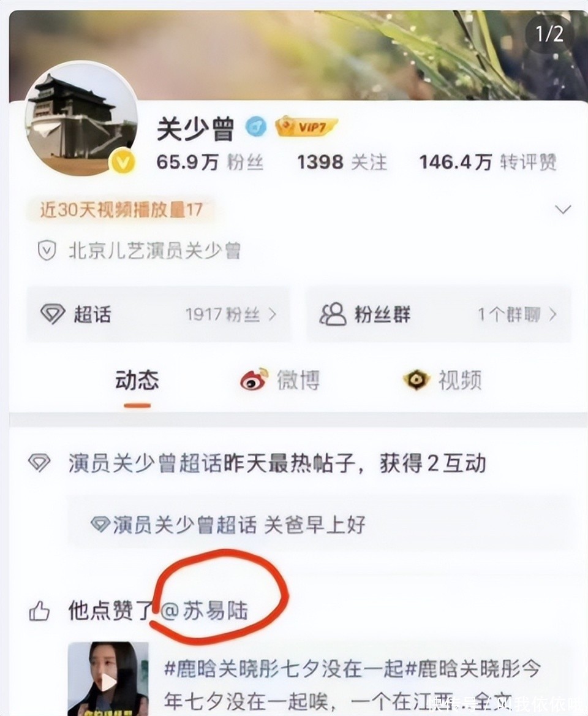Click the 粉丝群 people icon
The height and width of the screenshot is (716, 588).
click(x=333, y=314)
